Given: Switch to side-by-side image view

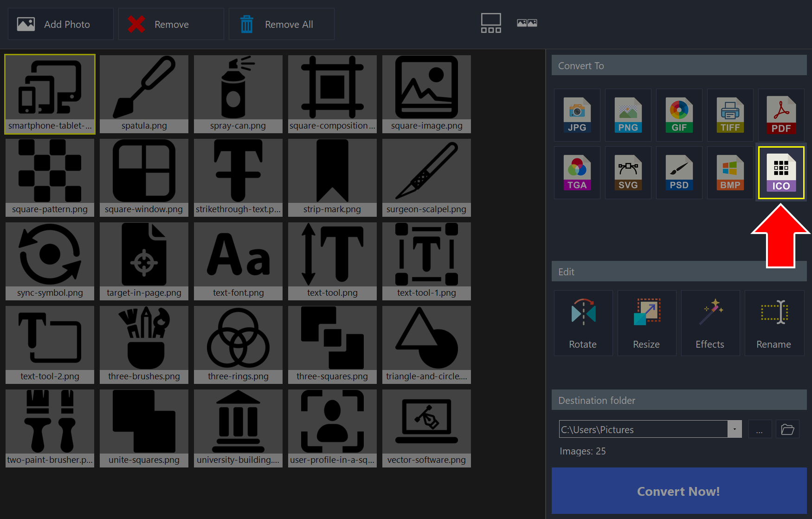Looking at the screenshot, I should (527, 23).
